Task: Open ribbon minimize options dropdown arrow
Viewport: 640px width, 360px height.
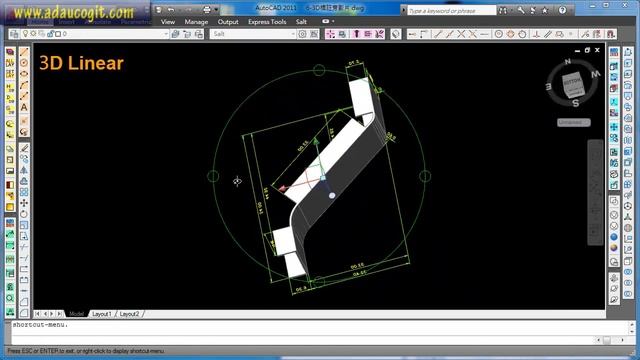Action: [333, 21]
